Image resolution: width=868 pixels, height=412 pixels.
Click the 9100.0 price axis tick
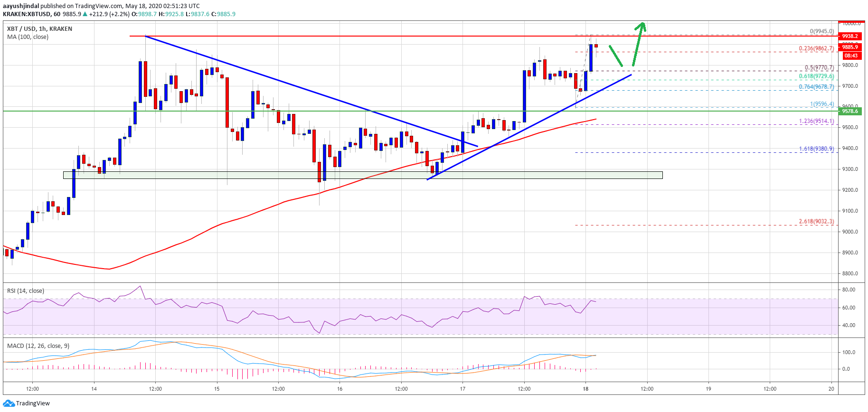point(850,211)
